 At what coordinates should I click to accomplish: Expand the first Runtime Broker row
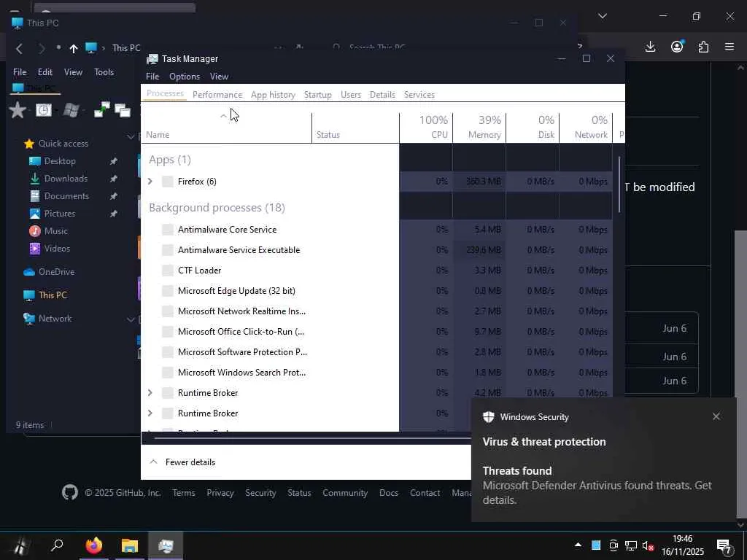[150, 392]
